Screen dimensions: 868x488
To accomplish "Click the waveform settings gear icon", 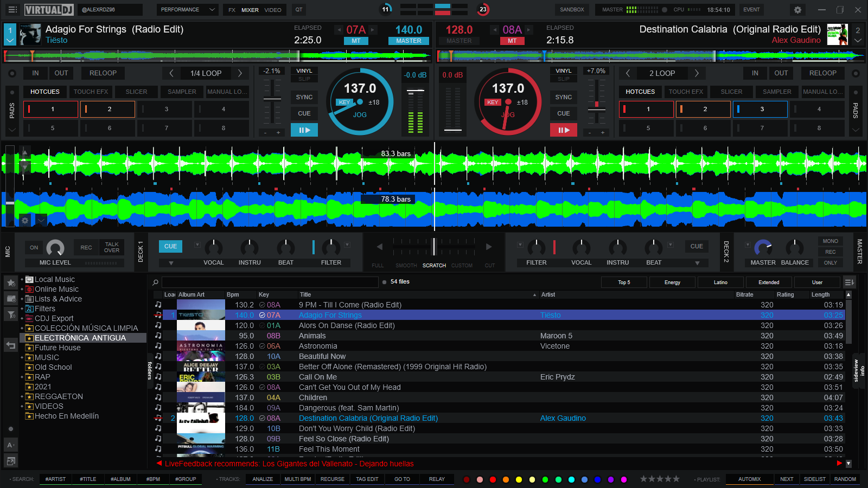I will (25, 220).
